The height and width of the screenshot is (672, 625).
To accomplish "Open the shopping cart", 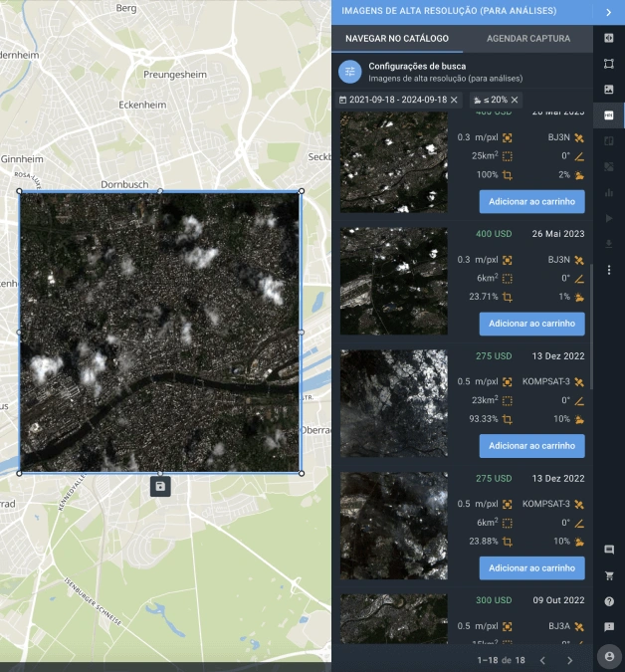I will 609,575.
